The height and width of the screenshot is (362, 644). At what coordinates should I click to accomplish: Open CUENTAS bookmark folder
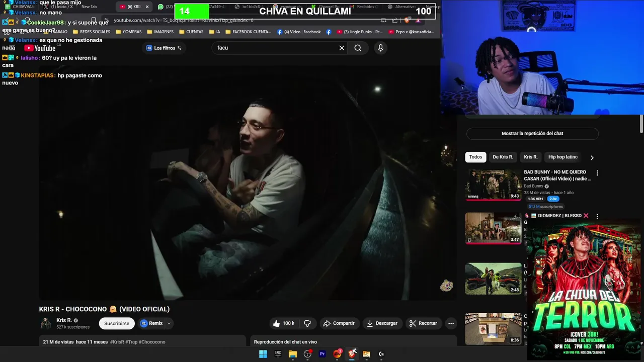click(191, 32)
